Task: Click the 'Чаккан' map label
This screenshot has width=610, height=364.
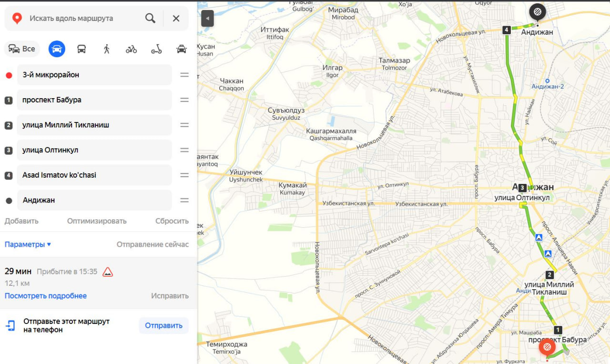Action: pos(232,81)
